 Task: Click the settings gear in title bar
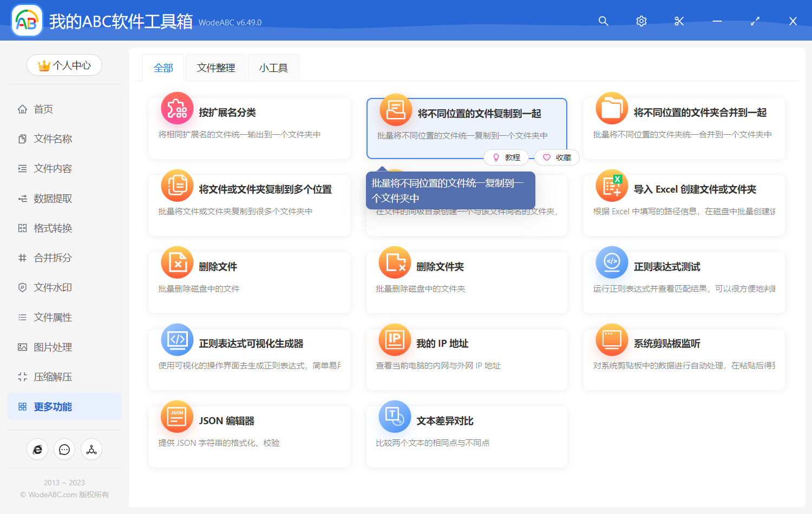click(x=641, y=21)
